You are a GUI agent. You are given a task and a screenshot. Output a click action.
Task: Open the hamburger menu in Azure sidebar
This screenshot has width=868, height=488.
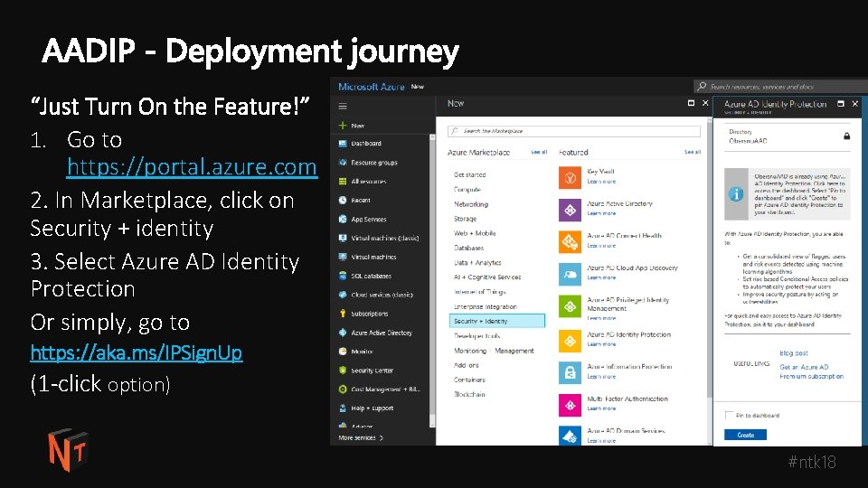click(343, 107)
